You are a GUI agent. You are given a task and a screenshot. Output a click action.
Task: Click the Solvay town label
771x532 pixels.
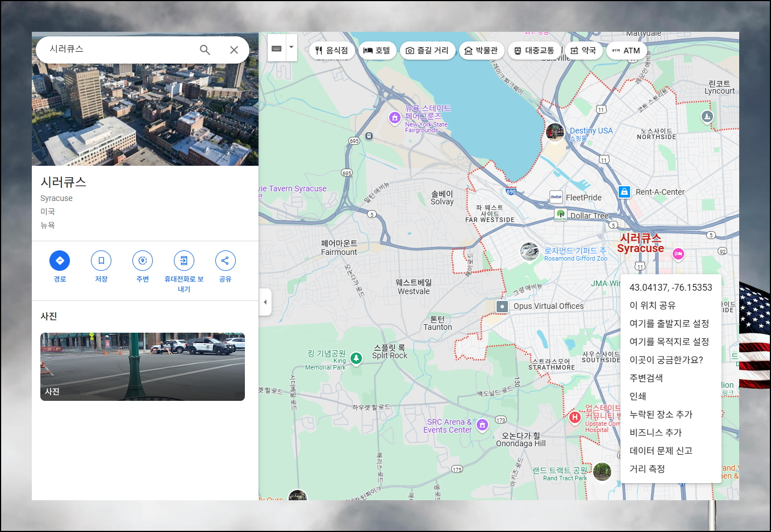(x=442, y=198)
